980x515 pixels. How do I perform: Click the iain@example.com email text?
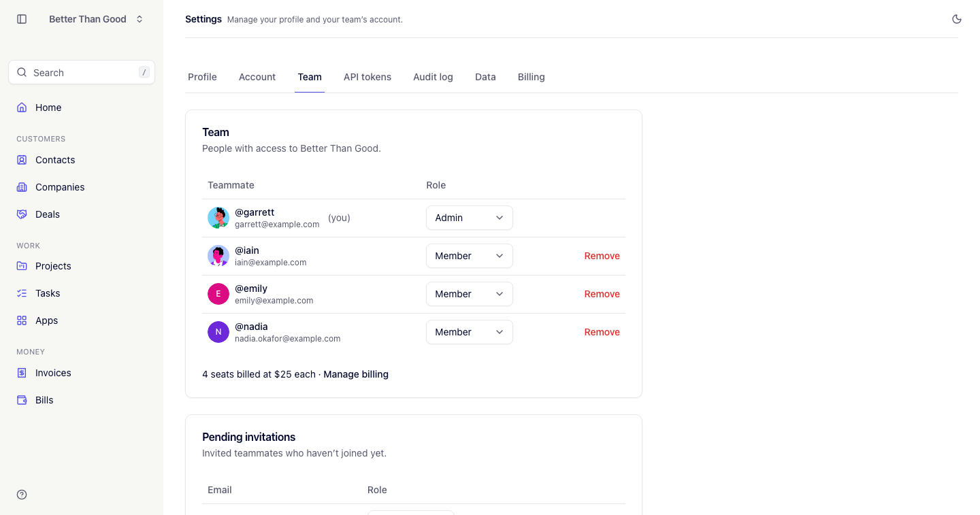click(271, 263)
